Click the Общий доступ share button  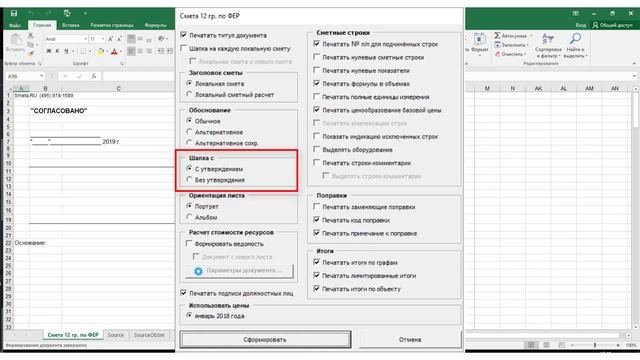pos(612,25)
